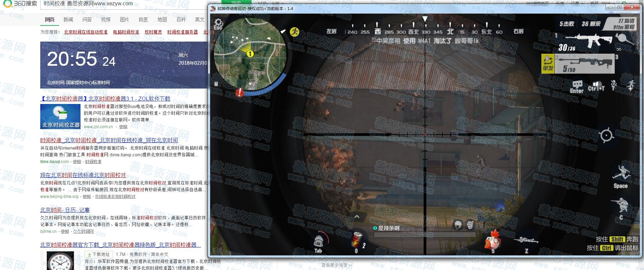Open text chat bubble labeled Enter

pyautogui.click(x=577, y=86)
